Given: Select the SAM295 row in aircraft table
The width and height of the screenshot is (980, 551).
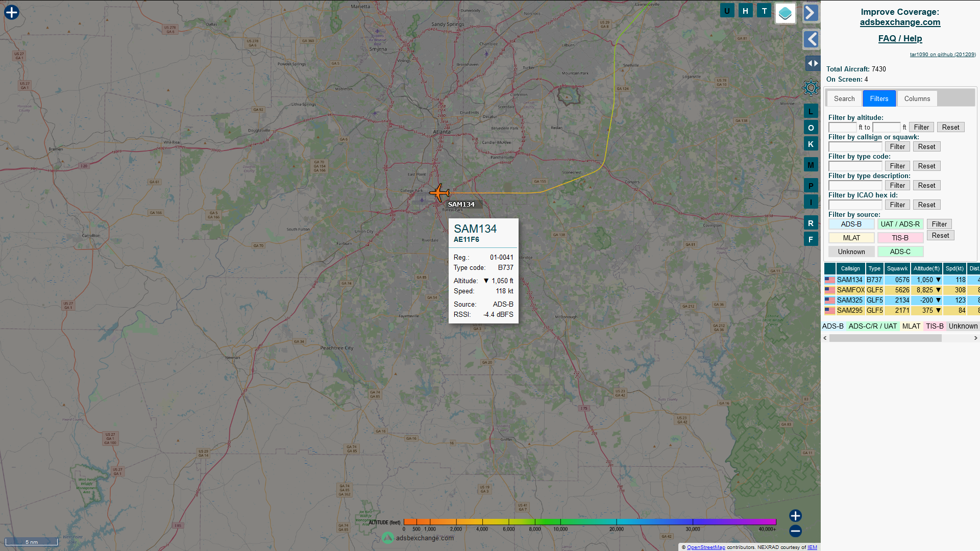Looking at the screenshot, I should tap(901, 310).
